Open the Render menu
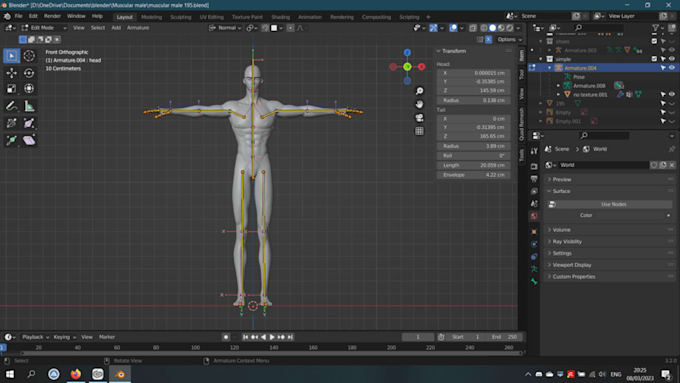680x383 pixels. pyautogui.click(x=52, y=16)
